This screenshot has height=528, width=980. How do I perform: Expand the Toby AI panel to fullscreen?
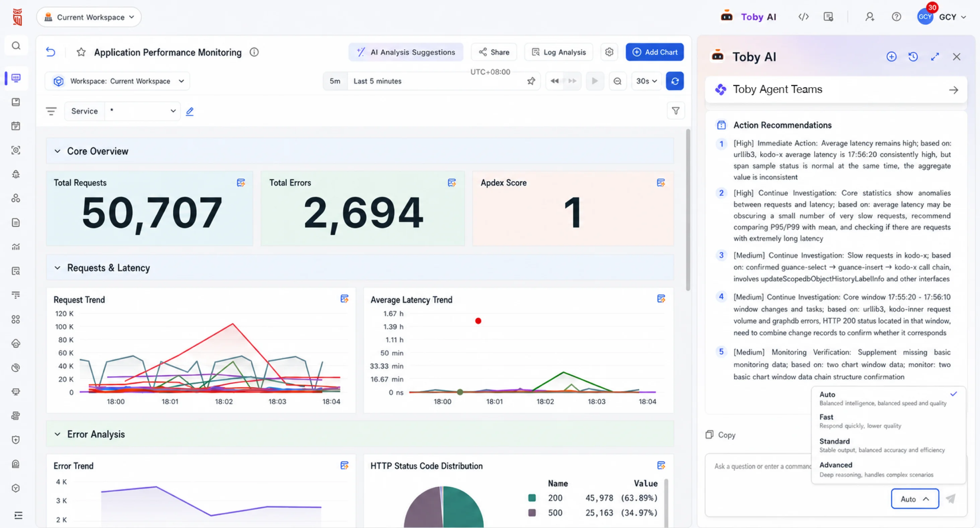tap(935, 57)
